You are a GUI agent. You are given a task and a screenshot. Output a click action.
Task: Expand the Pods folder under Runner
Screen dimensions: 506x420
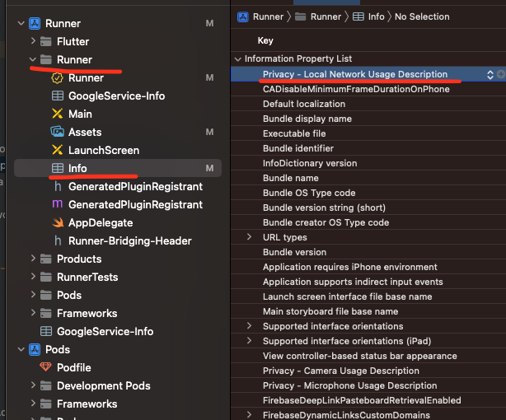point(33,295)
